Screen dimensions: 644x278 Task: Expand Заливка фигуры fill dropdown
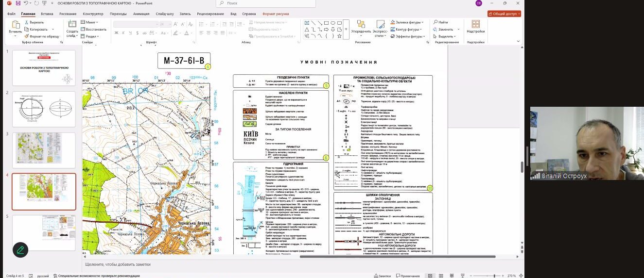pos(422,22)
